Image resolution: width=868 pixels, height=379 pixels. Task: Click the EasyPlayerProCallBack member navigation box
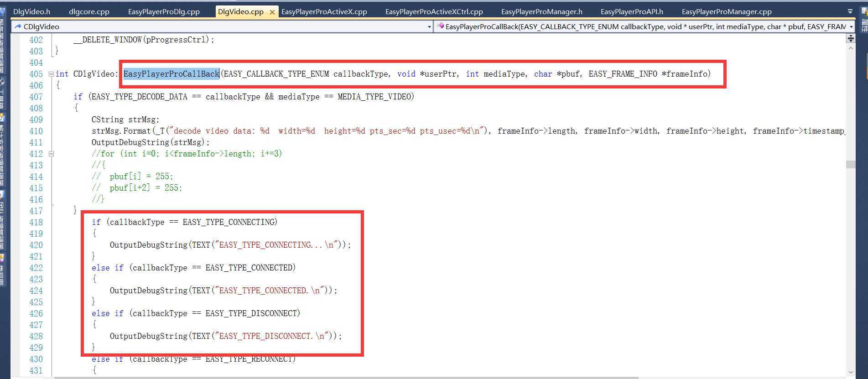tap(644, 27)
